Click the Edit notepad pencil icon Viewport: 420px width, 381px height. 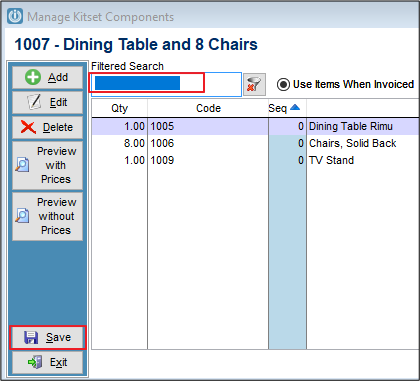point(34,102)
